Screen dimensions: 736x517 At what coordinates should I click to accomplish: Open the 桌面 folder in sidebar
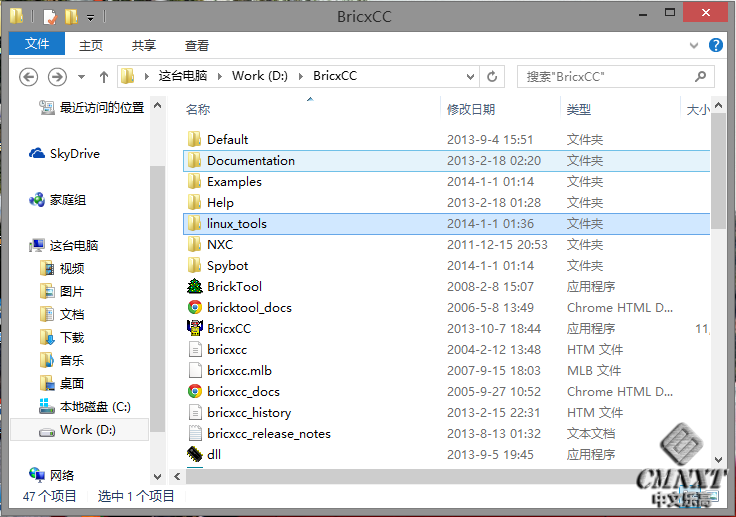[62, 383]
